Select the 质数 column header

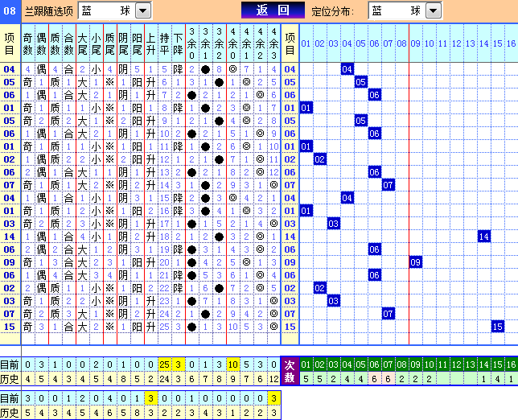click(x=55, y=43)
